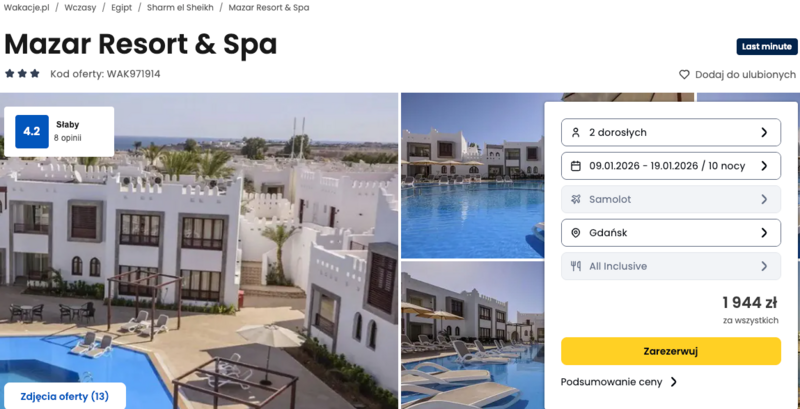Open the date range chevron

click(764, 166)
